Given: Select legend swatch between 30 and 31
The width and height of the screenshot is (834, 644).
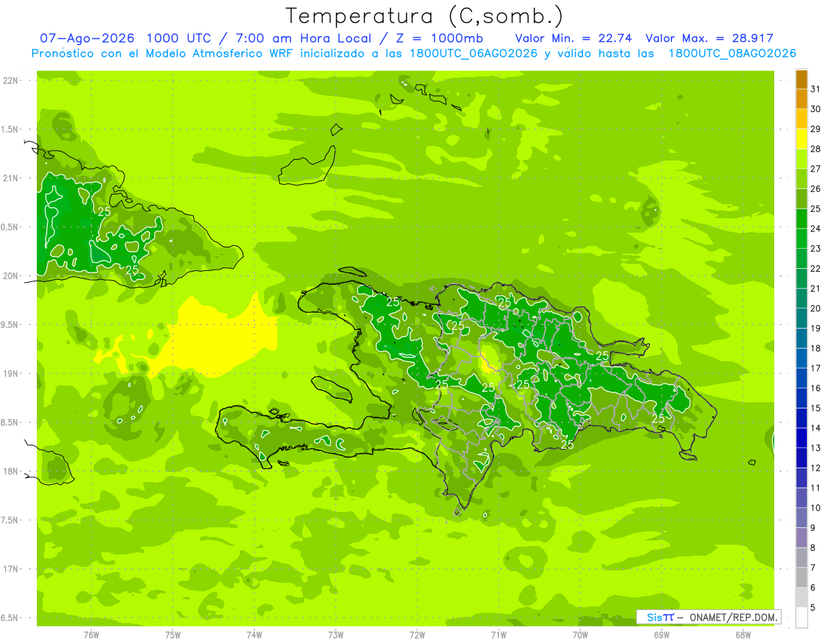Looking at the screenshot, I should click(x=801, y=99).
